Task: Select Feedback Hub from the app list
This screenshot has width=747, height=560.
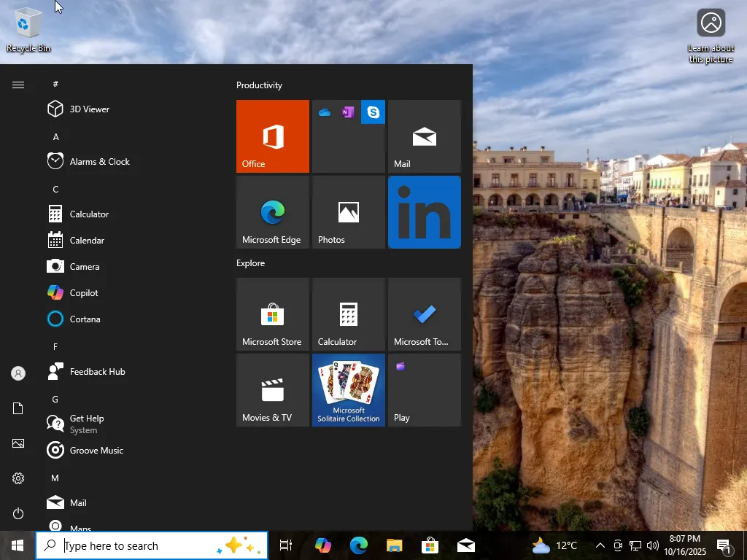Action: coord(97,372)
